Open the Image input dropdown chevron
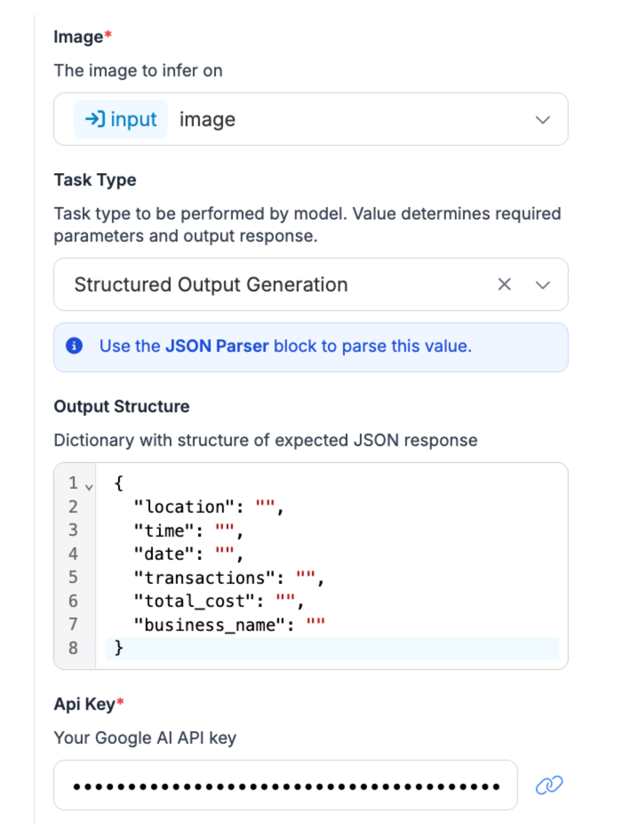The height and width of the screenshot is (840, 622). pyautogui.click(x=543, y=120)
